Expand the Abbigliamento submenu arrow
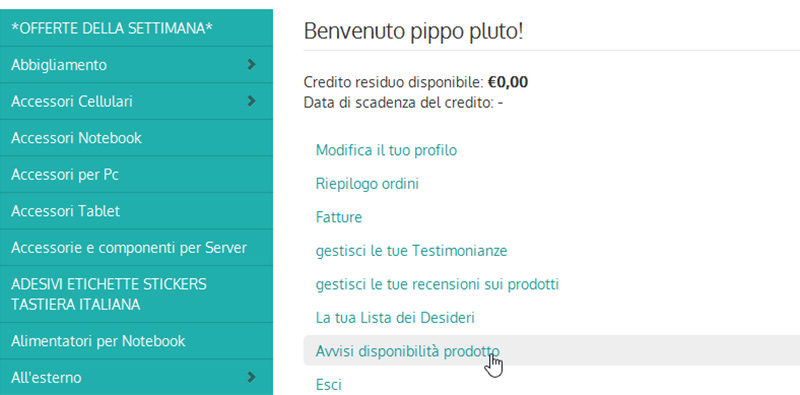Viewport: 800px width, 395px height. click(251, 64)
